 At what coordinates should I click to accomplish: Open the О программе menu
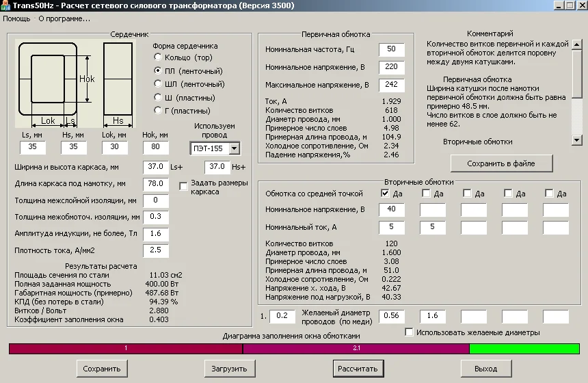click(64, 18)
